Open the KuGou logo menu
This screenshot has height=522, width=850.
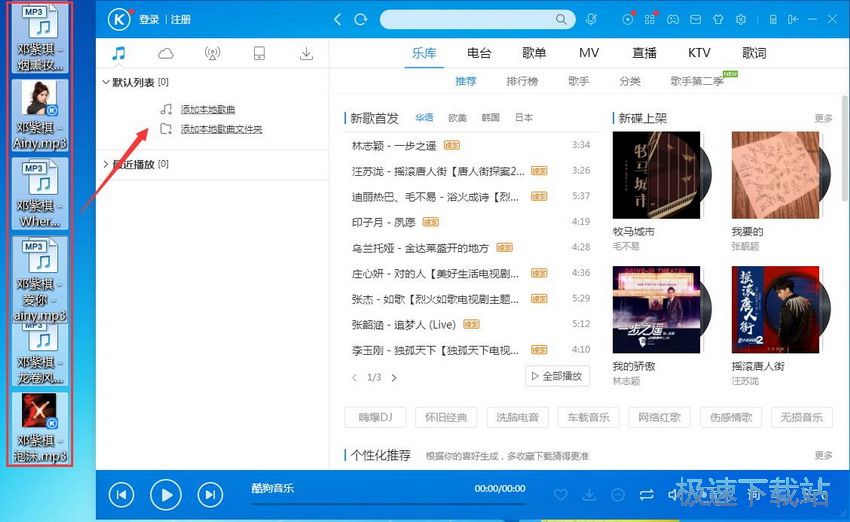click(119, 20)
